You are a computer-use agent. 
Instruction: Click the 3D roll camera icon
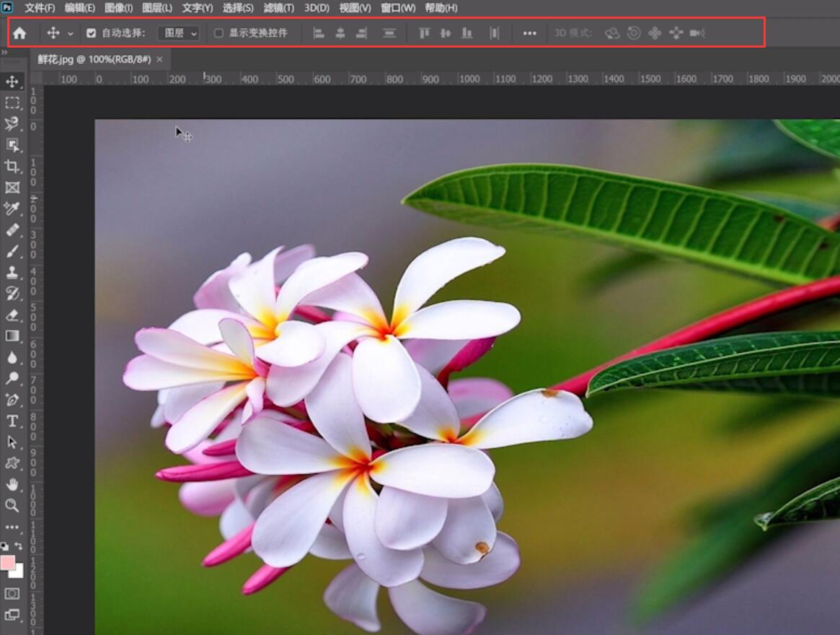[634, 33]
